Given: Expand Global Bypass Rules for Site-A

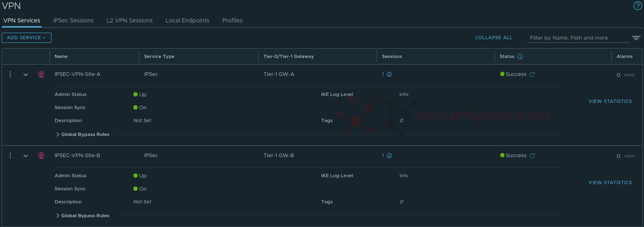Looking at the screenshot, I should [58, 134].
